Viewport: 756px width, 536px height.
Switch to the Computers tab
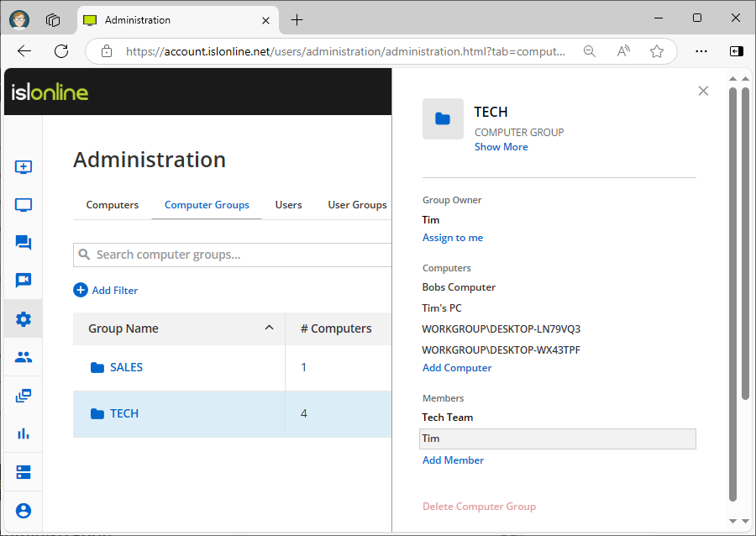(113, 205)
